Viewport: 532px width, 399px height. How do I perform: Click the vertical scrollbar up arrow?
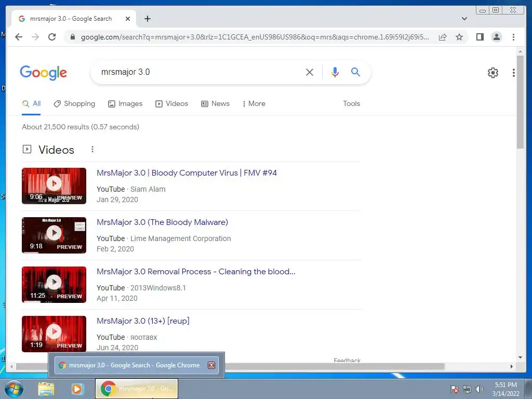tap(520, 52)
